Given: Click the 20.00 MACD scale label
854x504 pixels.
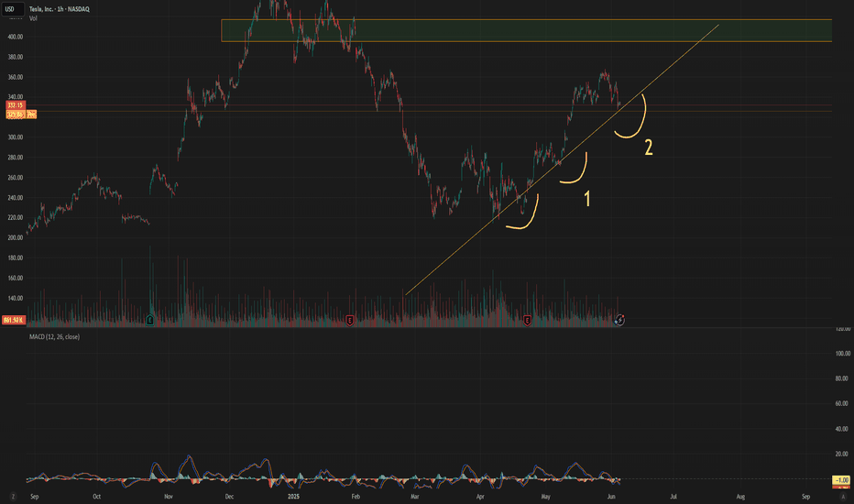Looking at the screenshot, I should tap(843, 454).
